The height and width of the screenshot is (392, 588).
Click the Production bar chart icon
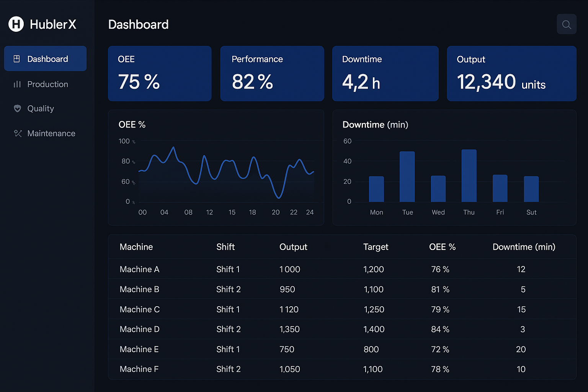point(17,84)
